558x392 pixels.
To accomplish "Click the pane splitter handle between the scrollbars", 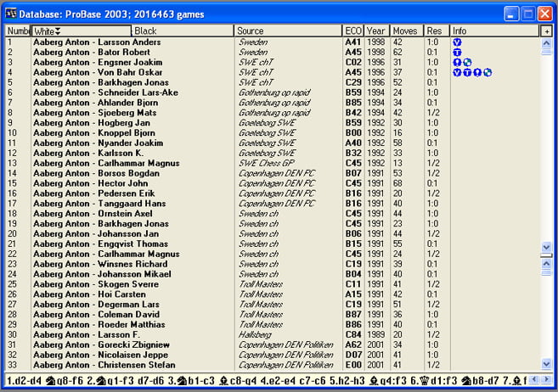I will click(x=547, y=255).
